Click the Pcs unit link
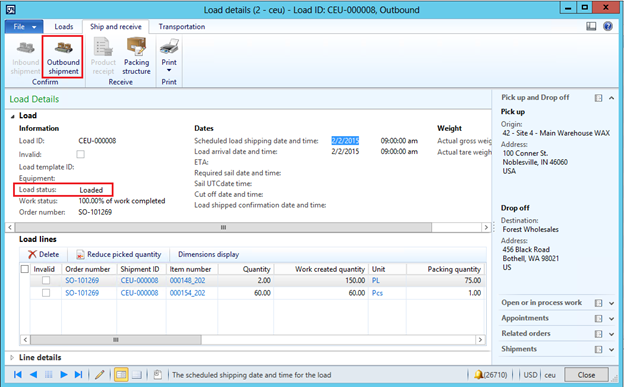 pos(377,293)
